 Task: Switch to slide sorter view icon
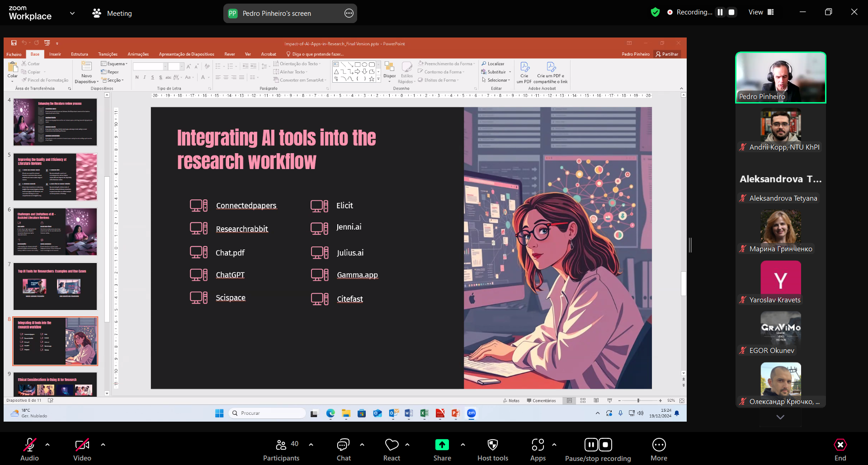583,400
